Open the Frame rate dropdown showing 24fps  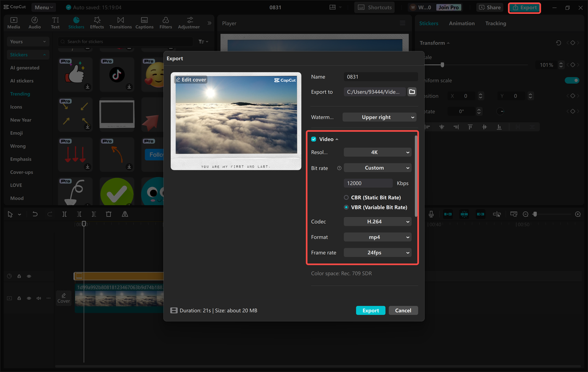point(377,252)
